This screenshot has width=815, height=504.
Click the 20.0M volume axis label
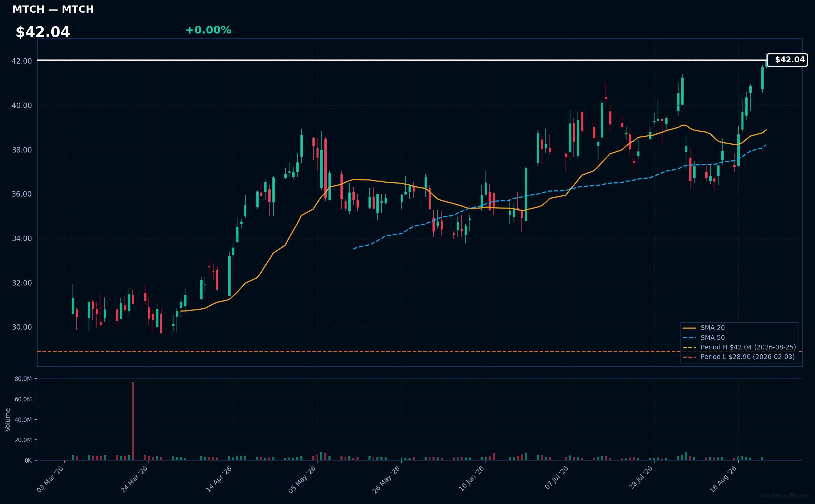(23, 440)
